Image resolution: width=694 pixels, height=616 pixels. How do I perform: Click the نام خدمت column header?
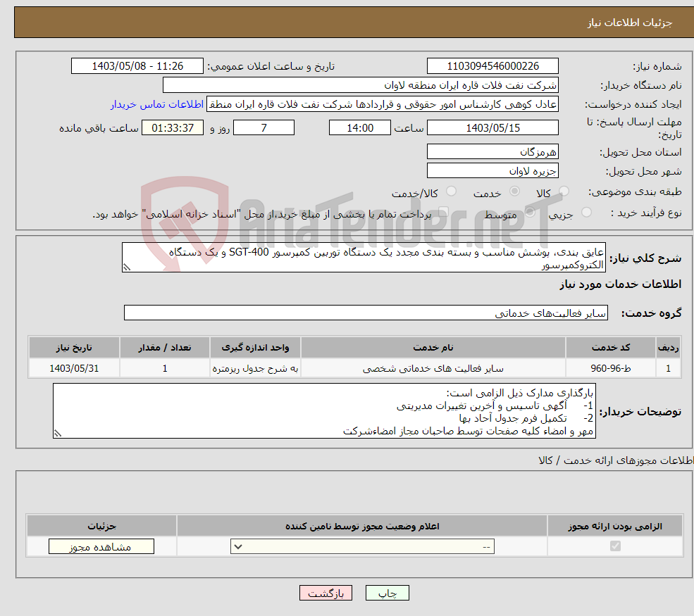433,348
